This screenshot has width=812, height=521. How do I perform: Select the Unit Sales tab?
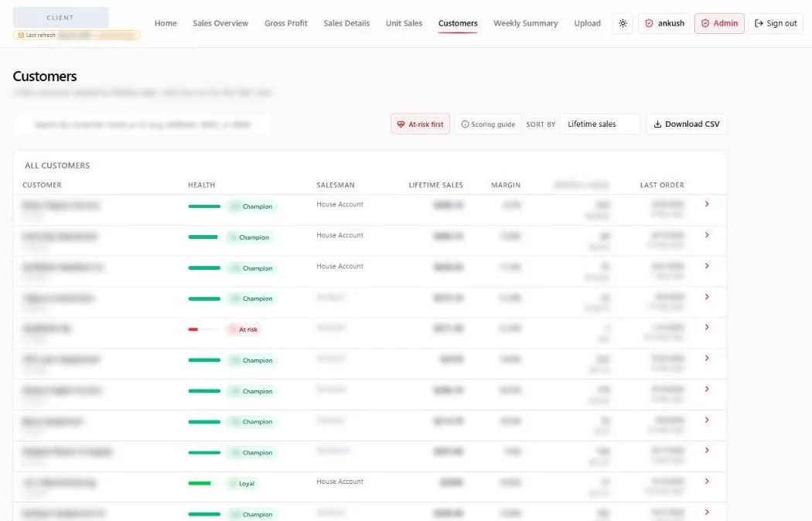404,23
